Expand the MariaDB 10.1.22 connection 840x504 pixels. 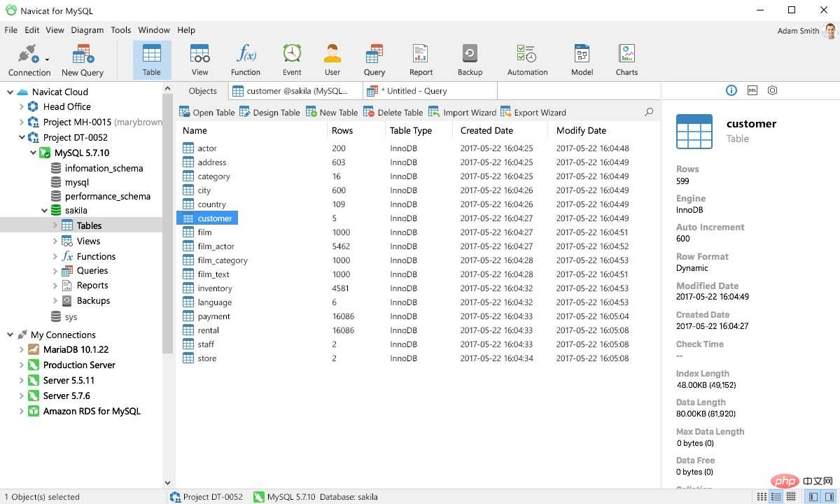point(21,349)
